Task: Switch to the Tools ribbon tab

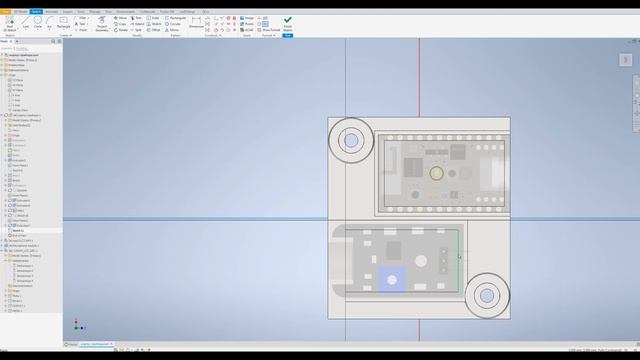Action: pyautogui.click(x=81, y=12)
